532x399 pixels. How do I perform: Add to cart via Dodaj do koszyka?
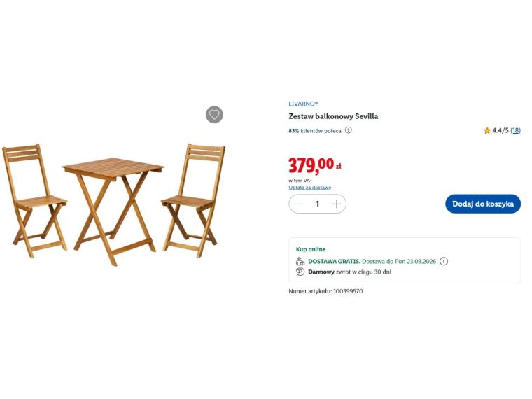click(x=483, y=204)
